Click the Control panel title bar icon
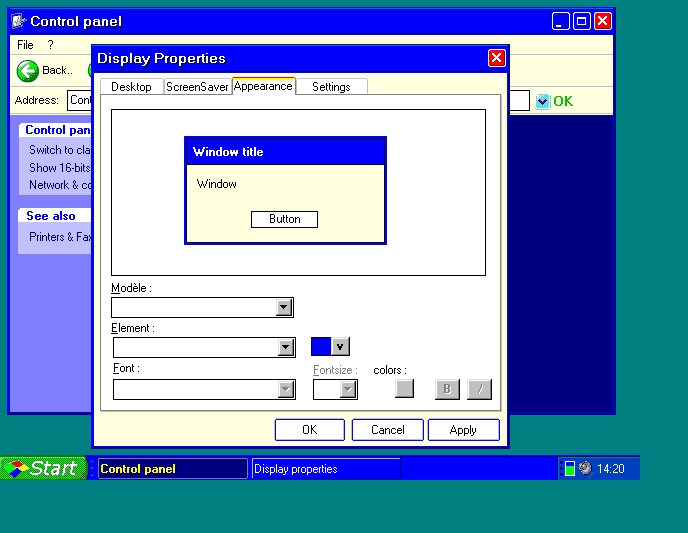 pyautogui.click(x=18, y=21)
